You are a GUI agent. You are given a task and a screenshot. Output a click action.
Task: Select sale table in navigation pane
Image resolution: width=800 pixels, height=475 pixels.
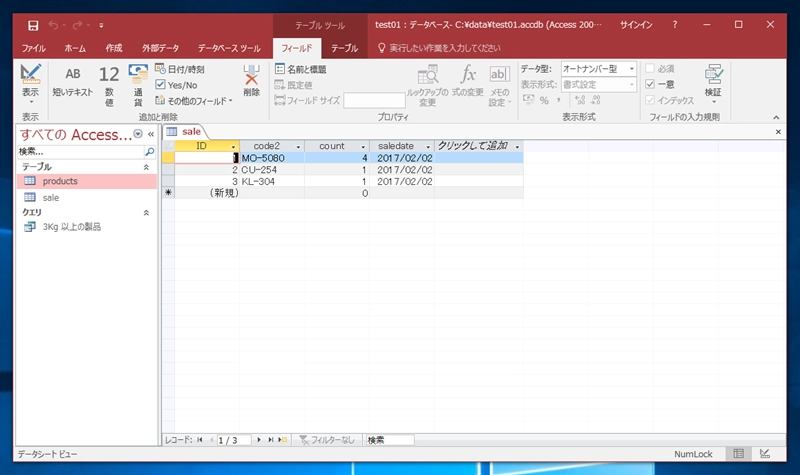(87, 197)
